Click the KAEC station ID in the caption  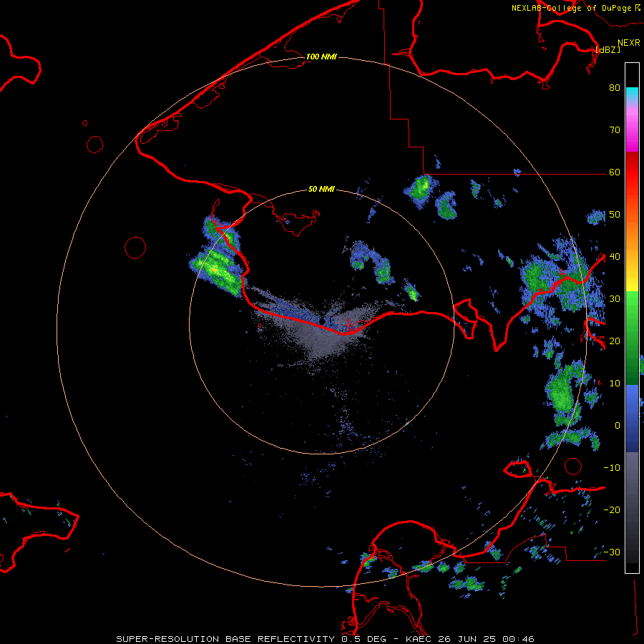(418, 639)
